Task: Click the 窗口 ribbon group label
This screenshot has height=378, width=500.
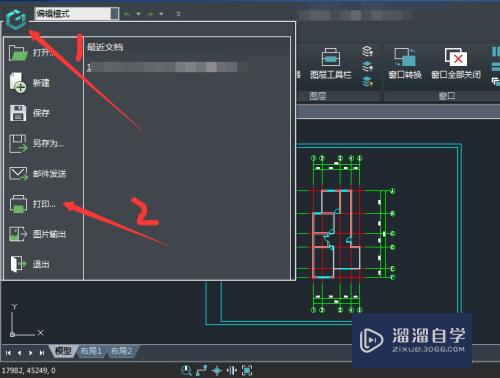Action: point(447,96)
